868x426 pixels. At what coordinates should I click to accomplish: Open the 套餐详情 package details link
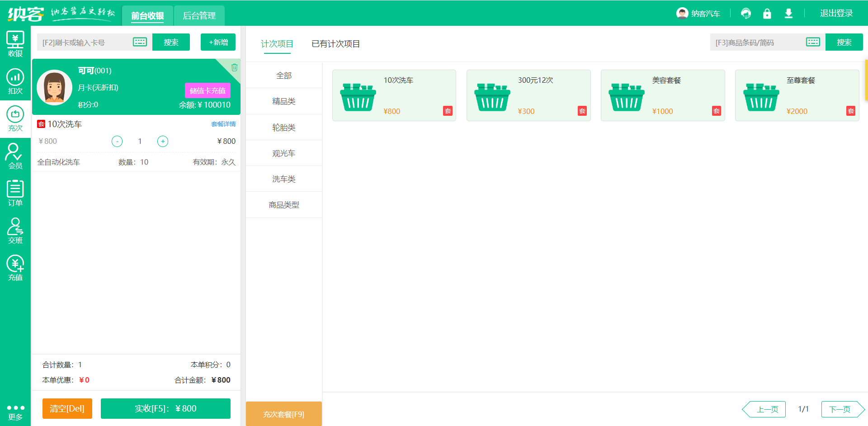(x=223, y=123)
